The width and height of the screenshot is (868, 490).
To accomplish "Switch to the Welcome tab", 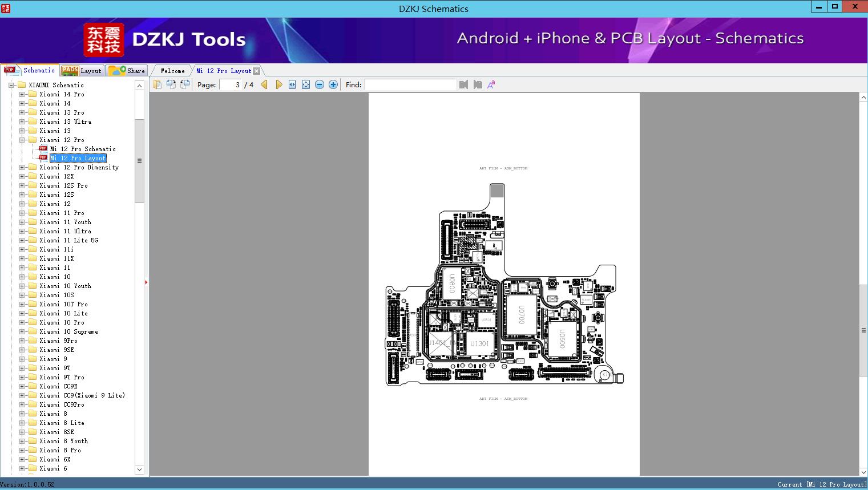I will [x=172, y=71].
